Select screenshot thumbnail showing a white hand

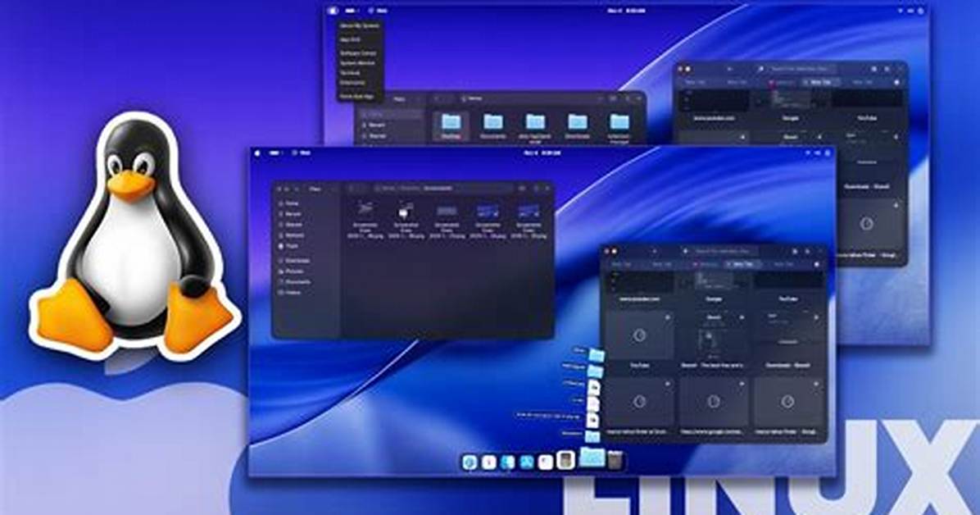click(x=406, y=211)
